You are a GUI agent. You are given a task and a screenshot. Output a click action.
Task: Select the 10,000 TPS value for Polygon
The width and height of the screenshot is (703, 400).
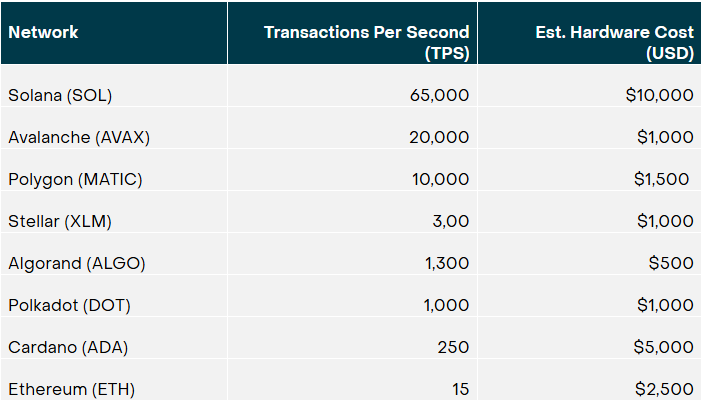440,179
